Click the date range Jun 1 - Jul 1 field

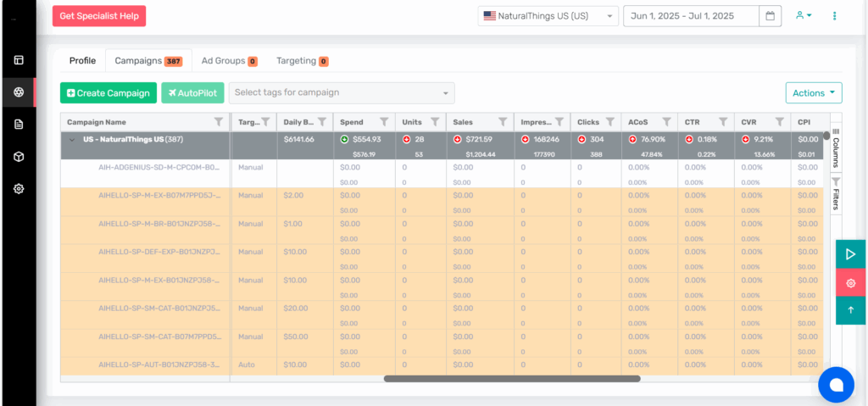691,16
